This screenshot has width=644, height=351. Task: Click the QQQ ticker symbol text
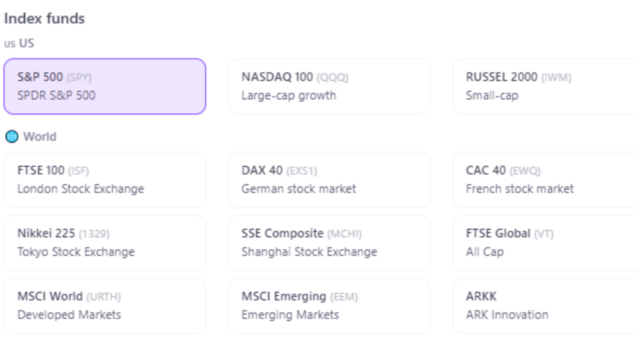tap(333, 77)
